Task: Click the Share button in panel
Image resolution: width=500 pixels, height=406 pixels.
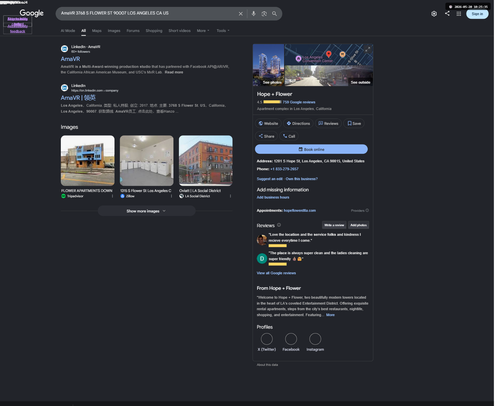Action: 266,136
